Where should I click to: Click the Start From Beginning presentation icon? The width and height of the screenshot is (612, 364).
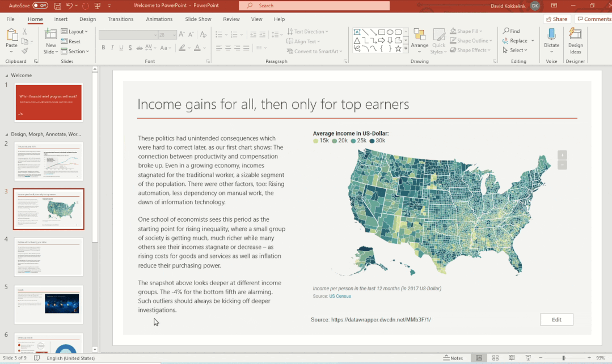pos(98,6)
